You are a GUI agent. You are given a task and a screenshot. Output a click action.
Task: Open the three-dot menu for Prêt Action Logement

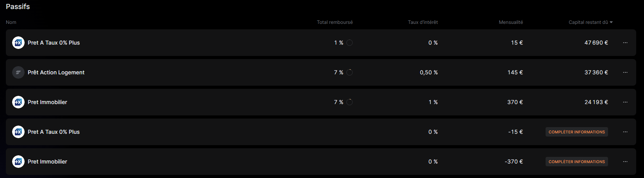pos(625,72)
